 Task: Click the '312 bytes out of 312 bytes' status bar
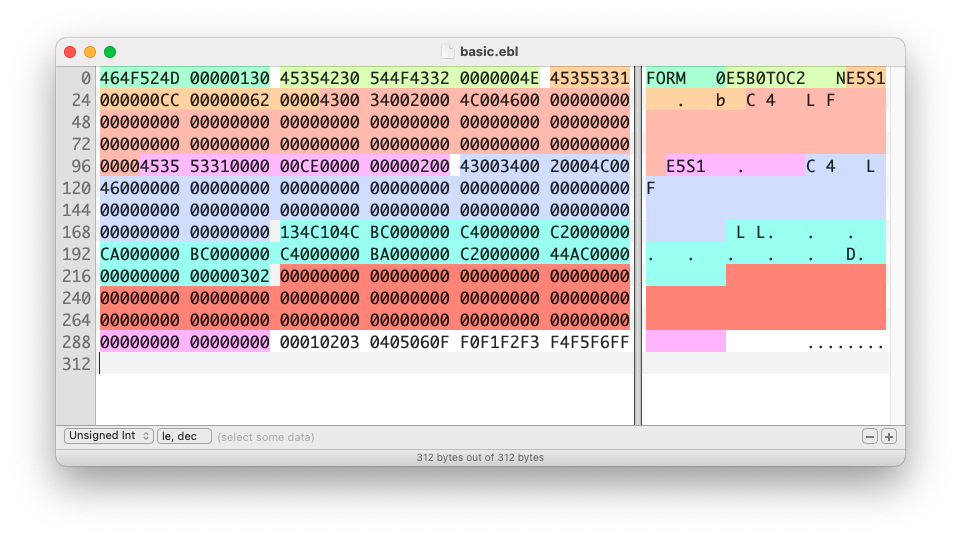[480, 457]
